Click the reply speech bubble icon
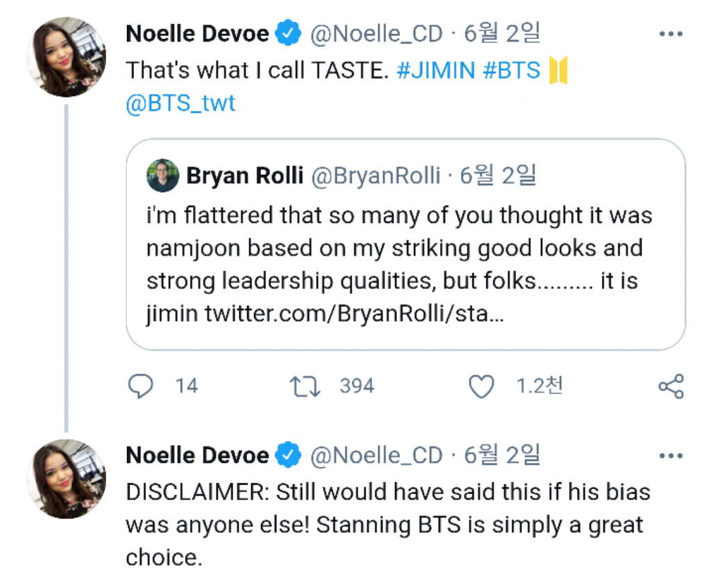This screenshot has width=711, height=588. pos(141,386)
